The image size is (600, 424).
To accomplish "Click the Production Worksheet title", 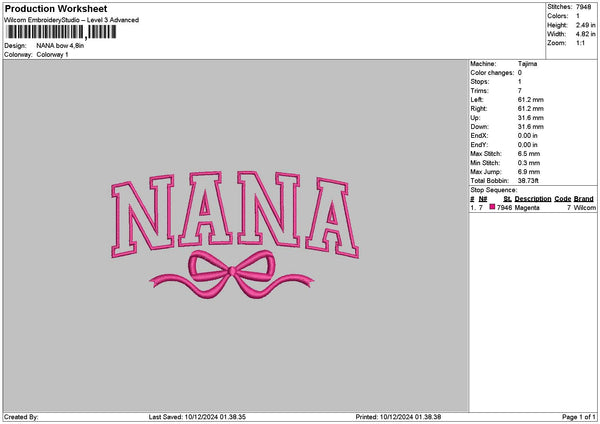I will [56, 8].
